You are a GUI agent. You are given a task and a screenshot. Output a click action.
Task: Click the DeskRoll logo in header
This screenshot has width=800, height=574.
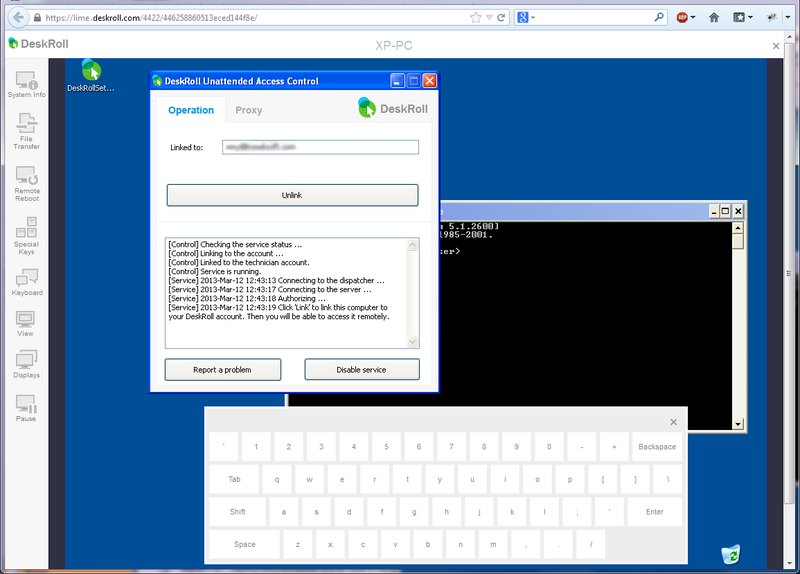39,44
